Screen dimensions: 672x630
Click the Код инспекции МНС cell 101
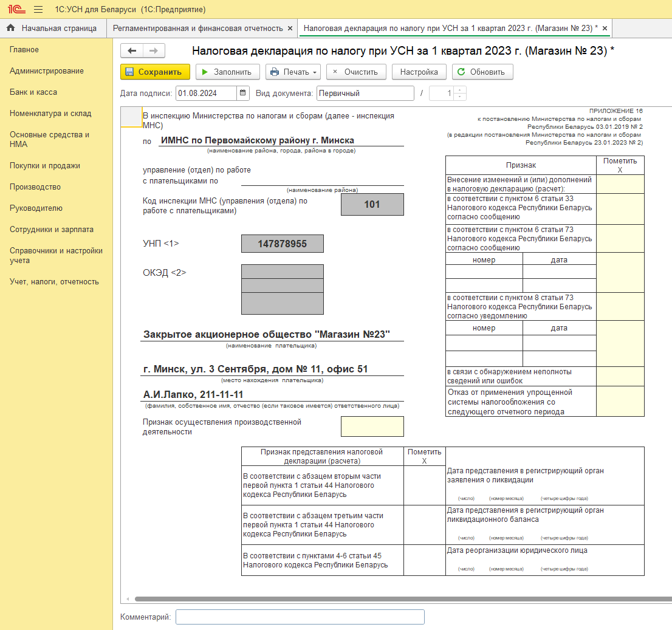[372, 204]
